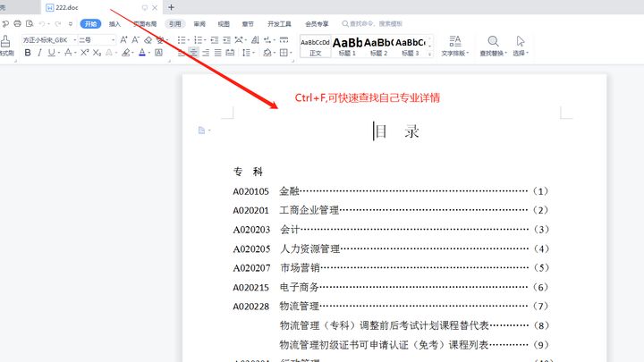Apply the text effects outlined A icon
The image size is (644, 362).
click(x=109, y=53)
